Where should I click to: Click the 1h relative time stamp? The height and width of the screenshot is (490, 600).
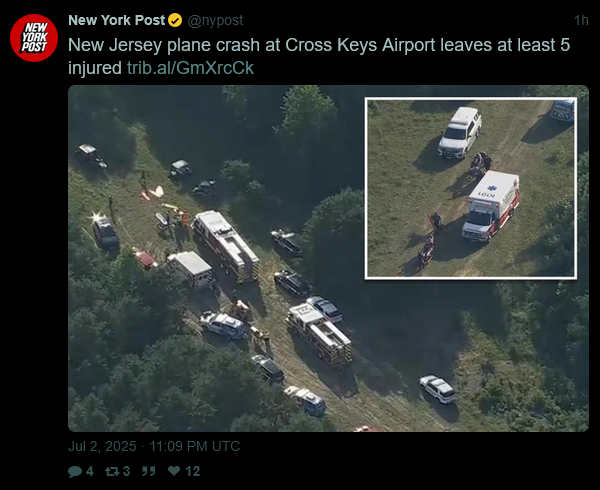coord(581,20)
